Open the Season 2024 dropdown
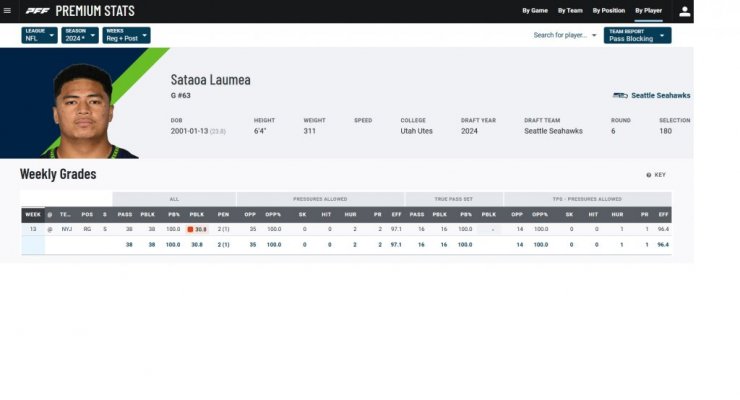The width and height of the screenshot is (740, 400). click(80, 35)
